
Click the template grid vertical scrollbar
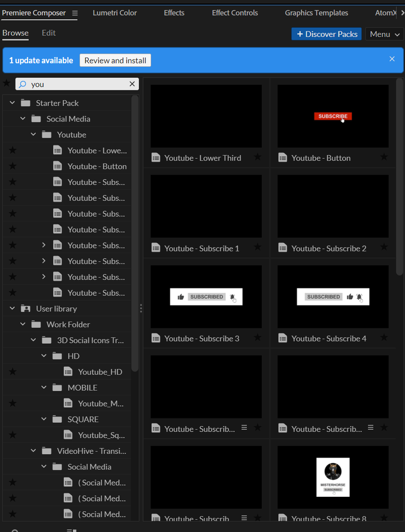tap(399, 176)
